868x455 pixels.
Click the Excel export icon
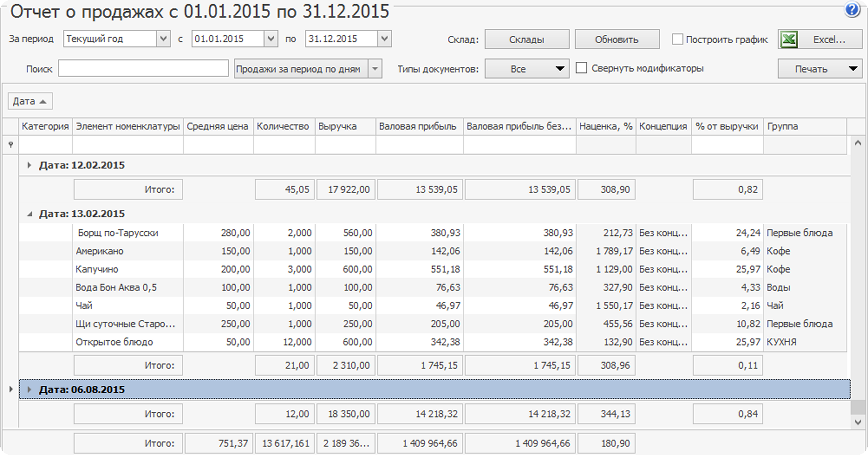pyautogui.click(x=789, y=40)
